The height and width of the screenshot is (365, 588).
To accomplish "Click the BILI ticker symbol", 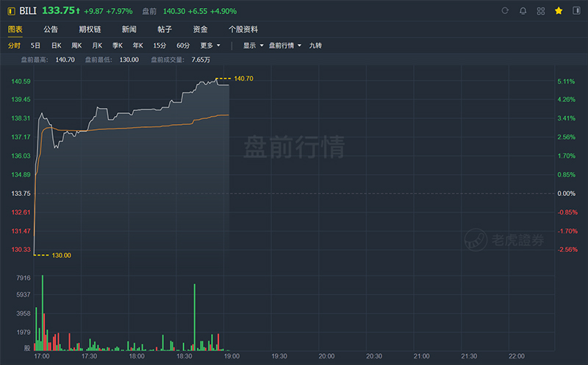I will (x=28, y=11).
